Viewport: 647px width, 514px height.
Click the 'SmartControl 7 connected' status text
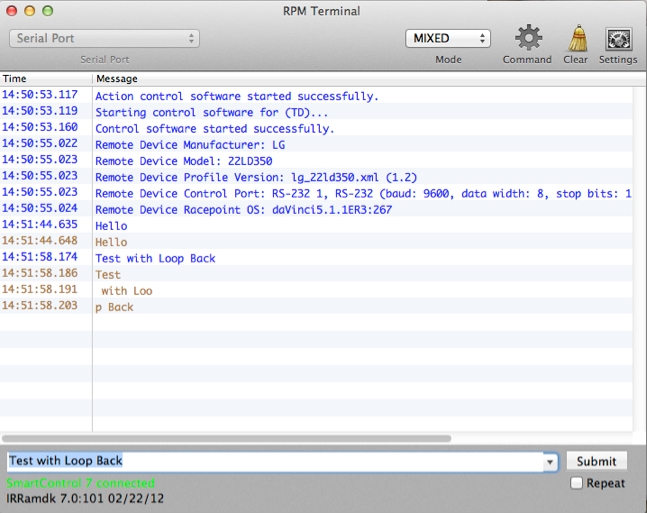click(x=81, y=483)
